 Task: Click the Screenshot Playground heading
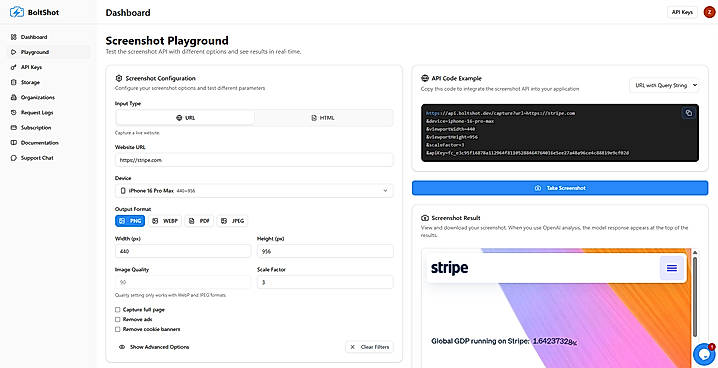click(167, 40)
